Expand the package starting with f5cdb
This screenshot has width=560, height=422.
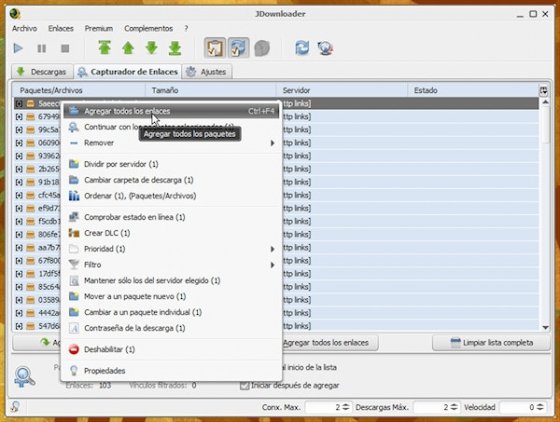(x=19, y=221)
